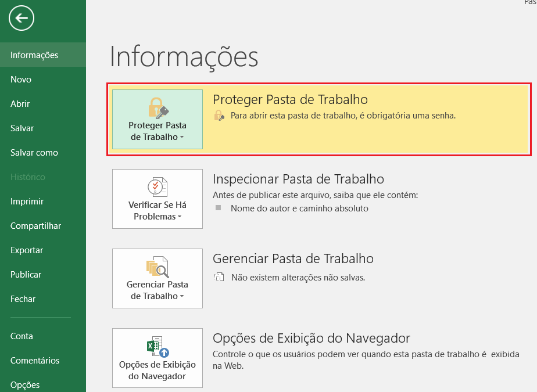Image resolution: width=537 pixels, height=392 pixels.
Task: Click the bullet beside Nome do autor
Action: (219, 207)
